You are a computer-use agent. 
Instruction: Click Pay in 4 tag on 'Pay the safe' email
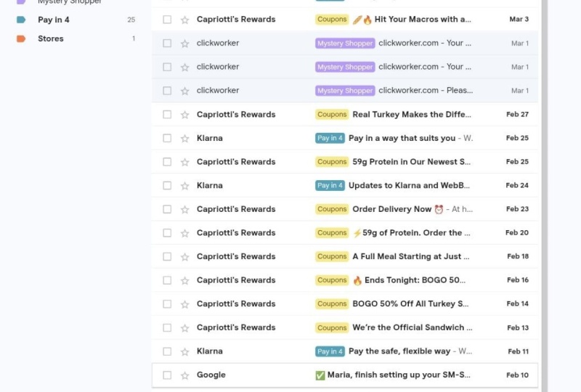click(x=330, y=351)
